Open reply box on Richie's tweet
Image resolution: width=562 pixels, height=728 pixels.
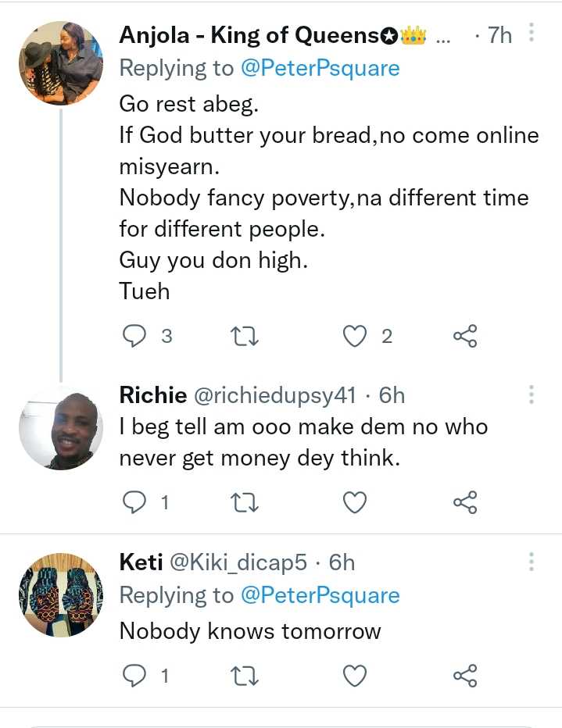[136, 502]
